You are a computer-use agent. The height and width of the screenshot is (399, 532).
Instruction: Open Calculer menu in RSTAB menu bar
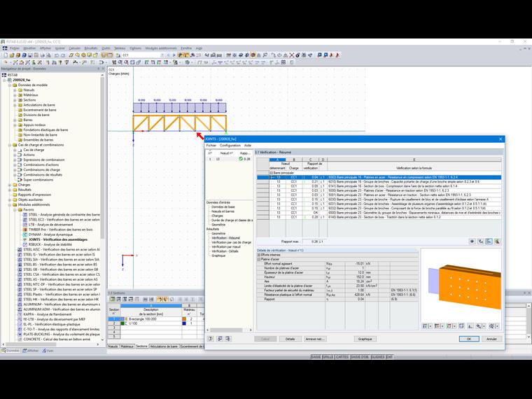click(75, 48)
